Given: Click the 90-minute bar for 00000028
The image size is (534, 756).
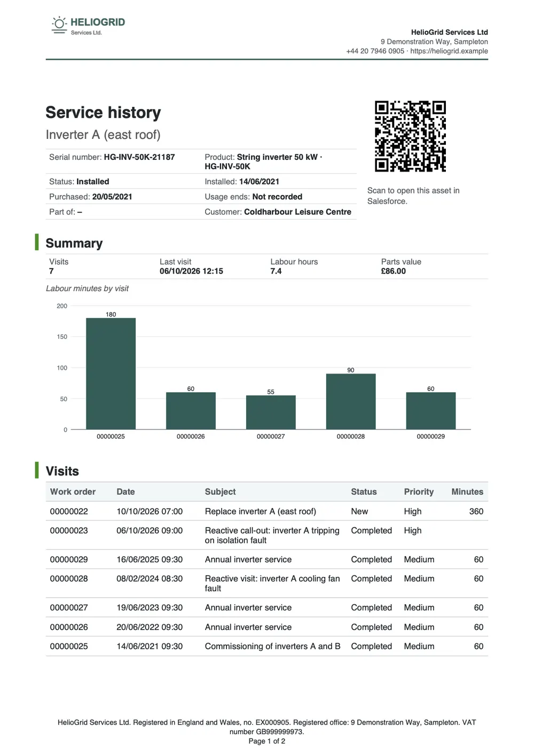Looking at the screenshot, I should [x=351, y=401].
